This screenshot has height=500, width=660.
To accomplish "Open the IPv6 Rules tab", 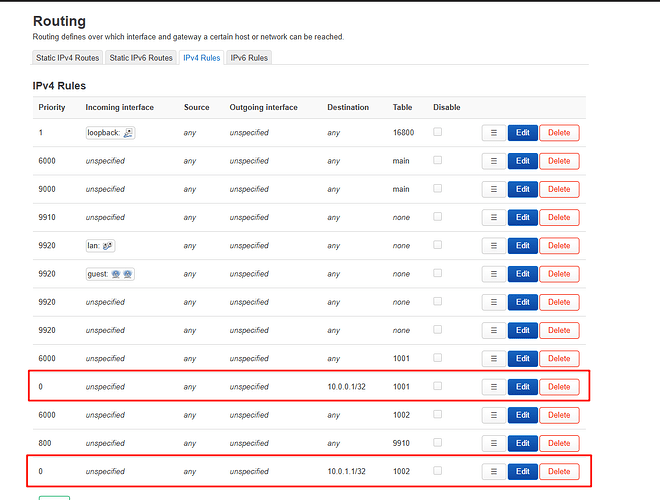I will (x=249, y=58).
